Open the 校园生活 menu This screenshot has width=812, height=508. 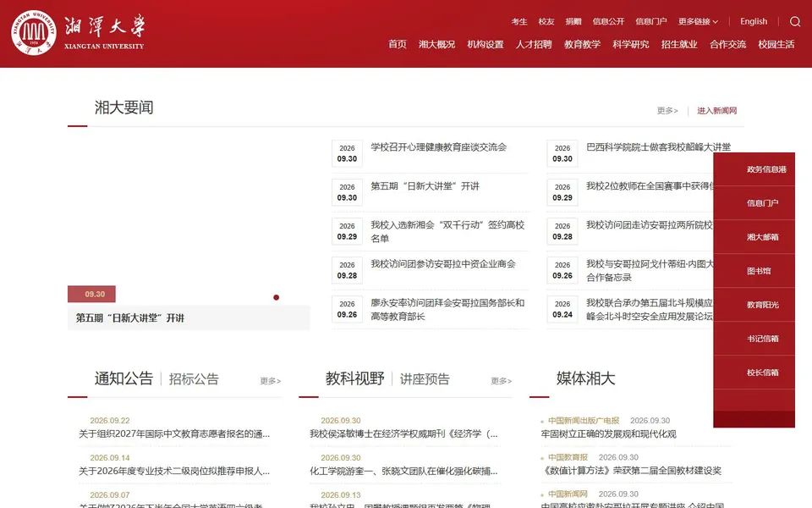click(x=776, y=45)
